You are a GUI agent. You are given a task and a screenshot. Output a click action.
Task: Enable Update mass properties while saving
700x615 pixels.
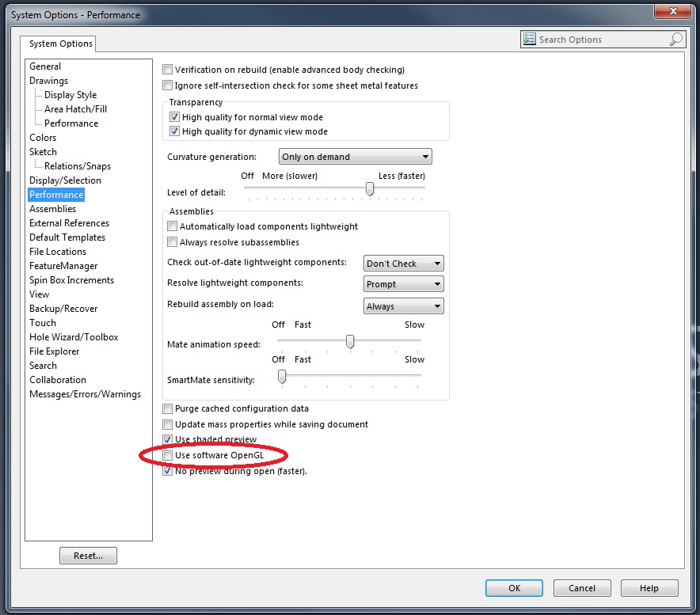[x=167, y=424]
